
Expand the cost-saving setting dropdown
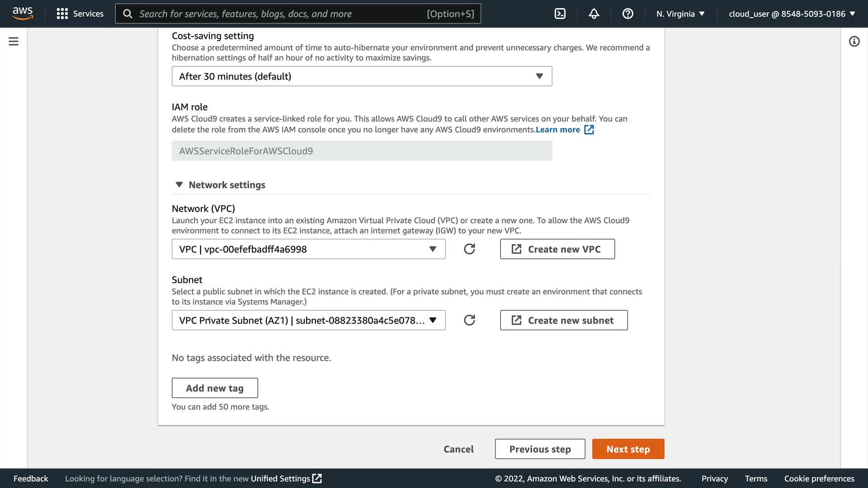click(x=362, y=76)
